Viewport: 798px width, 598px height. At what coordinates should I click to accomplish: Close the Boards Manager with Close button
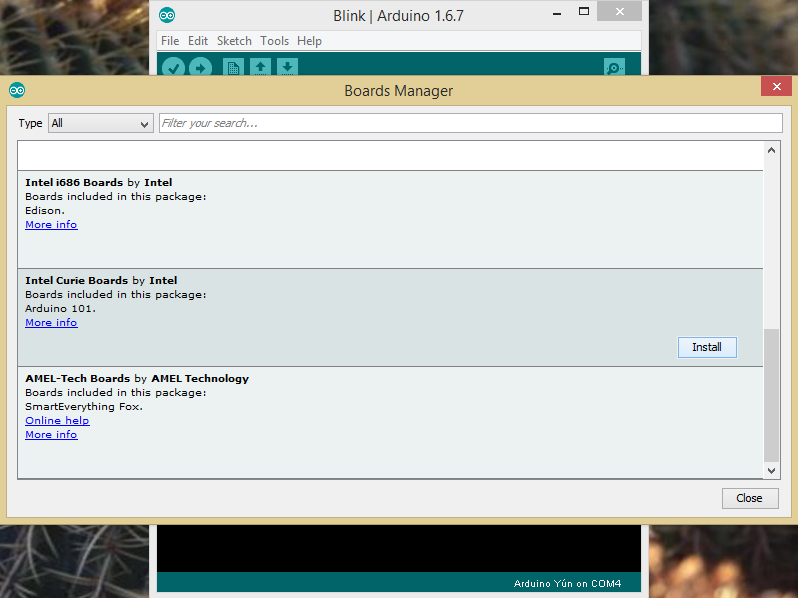pos(750,498)
